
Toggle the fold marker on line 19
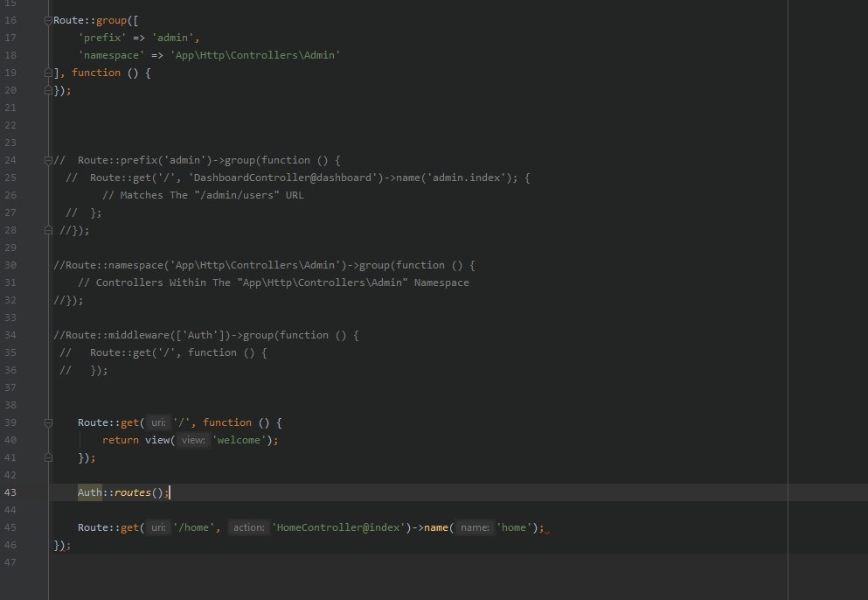point(48,73)
